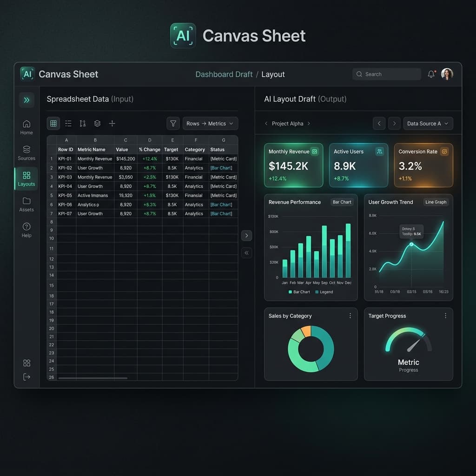The width and height of the screenshot is (476, 476).
Task: Select row number 7 header
Action: click(x=52, y=214)
